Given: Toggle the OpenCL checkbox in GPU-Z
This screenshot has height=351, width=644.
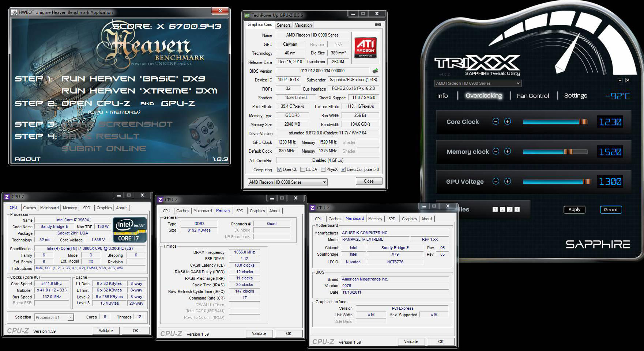Looking at the screenshot, I should pos(279,169).
